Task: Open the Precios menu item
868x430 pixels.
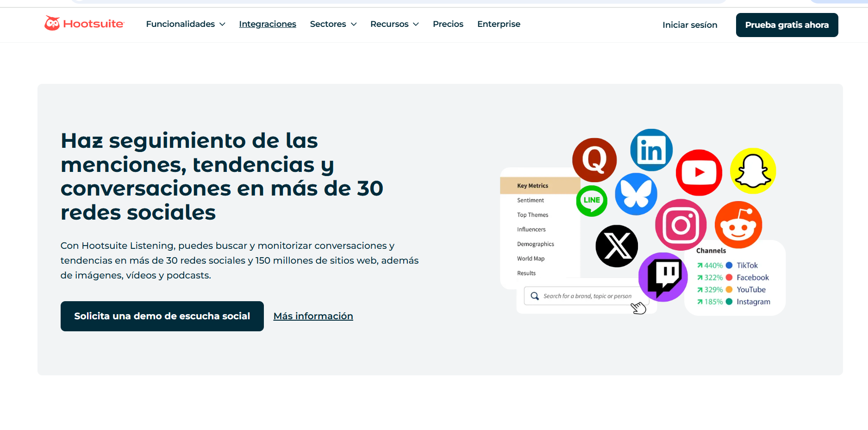Action: pyautogui.click(x=448, y=24)
